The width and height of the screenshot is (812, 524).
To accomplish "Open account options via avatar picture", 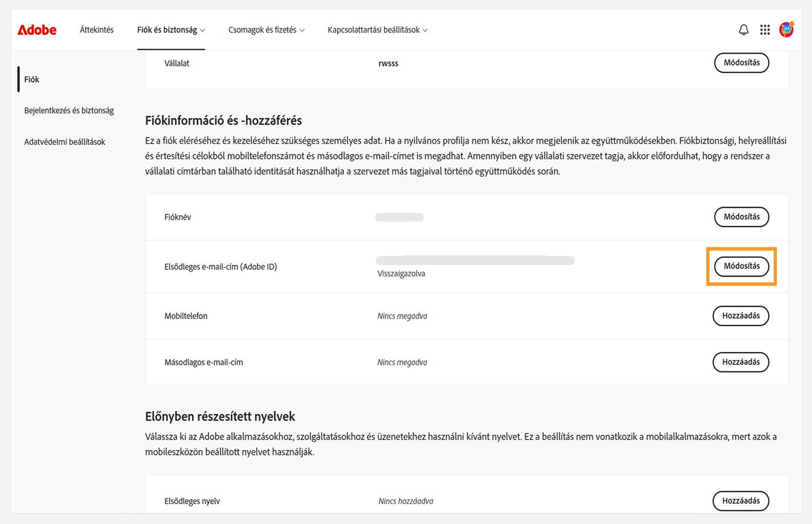I will coord(786,29).
